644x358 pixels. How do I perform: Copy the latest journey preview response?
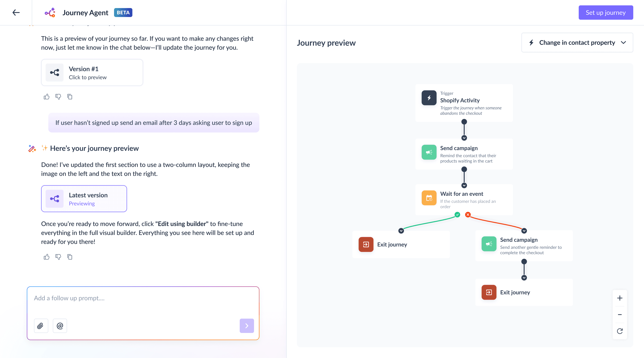coord(70,257)
